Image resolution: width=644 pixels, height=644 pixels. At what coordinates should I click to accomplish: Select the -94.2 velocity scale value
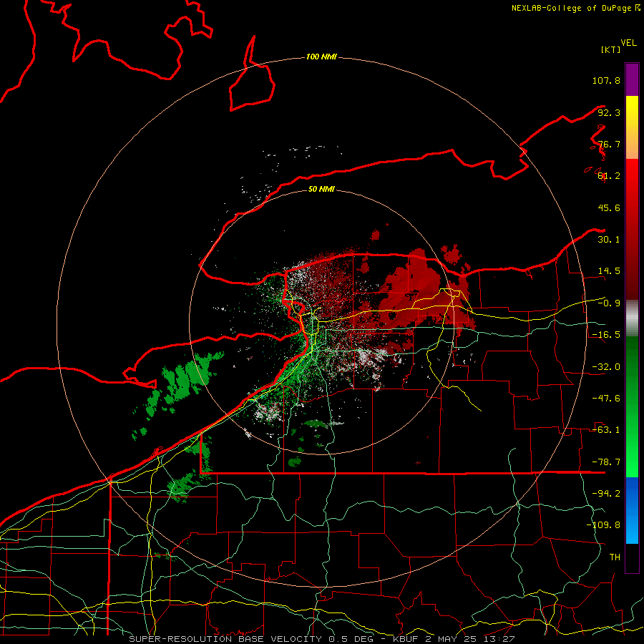point(606,494)
